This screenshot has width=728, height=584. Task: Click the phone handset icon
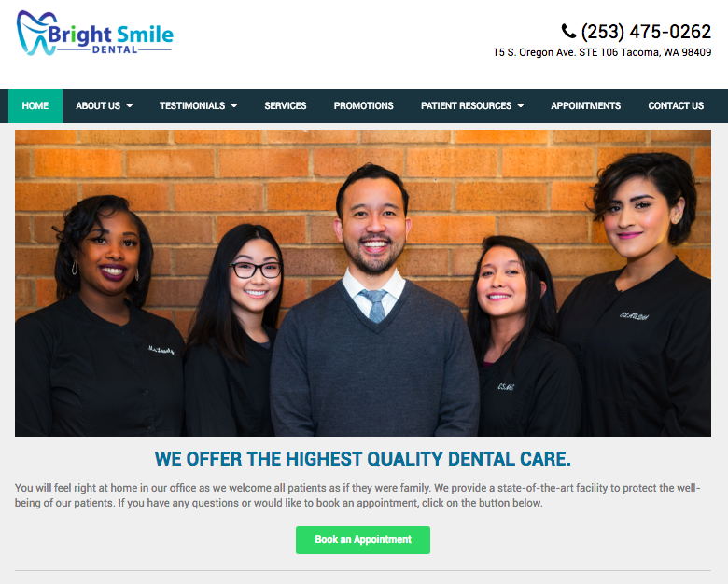(568, 31)
